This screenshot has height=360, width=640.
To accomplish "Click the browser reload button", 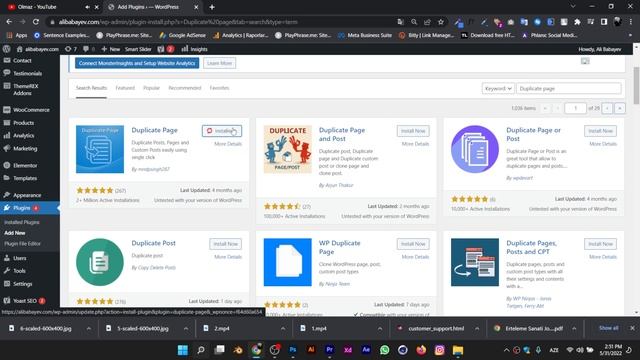I will tap(36, 22).
